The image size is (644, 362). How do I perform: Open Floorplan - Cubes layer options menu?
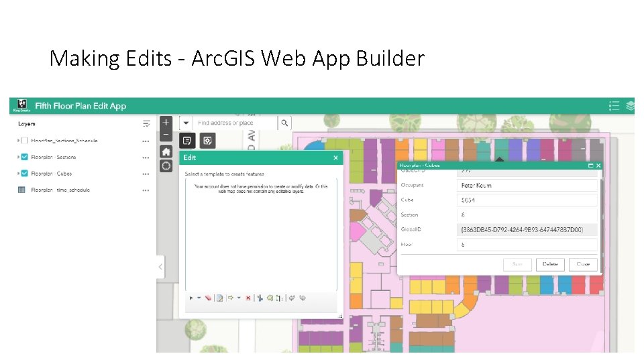[x=146, y=174]
